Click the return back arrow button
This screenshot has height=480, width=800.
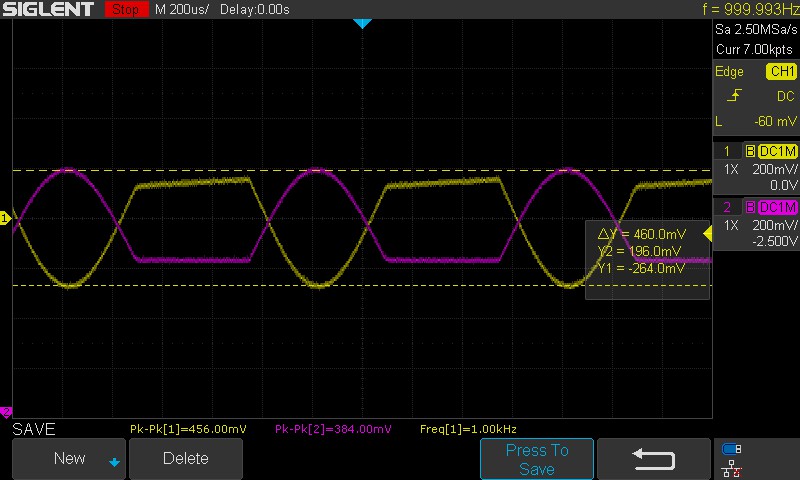click(x=654, y=459)
